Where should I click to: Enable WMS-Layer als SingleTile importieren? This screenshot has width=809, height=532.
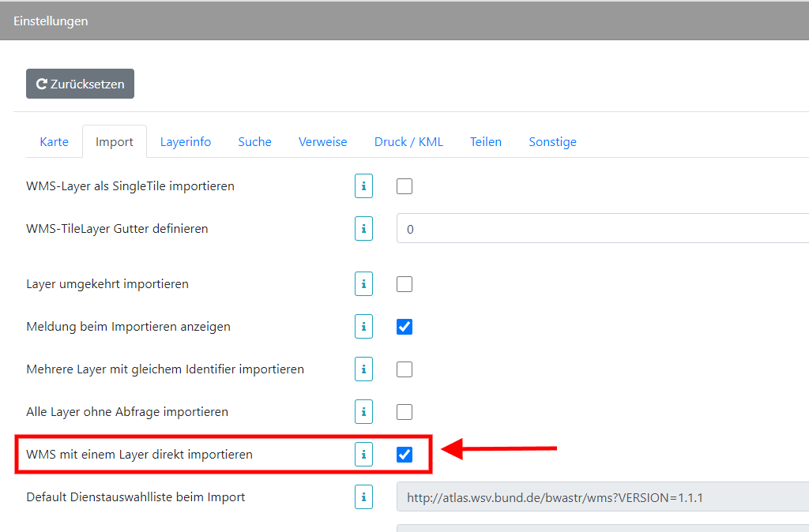[x=404, y=185]
